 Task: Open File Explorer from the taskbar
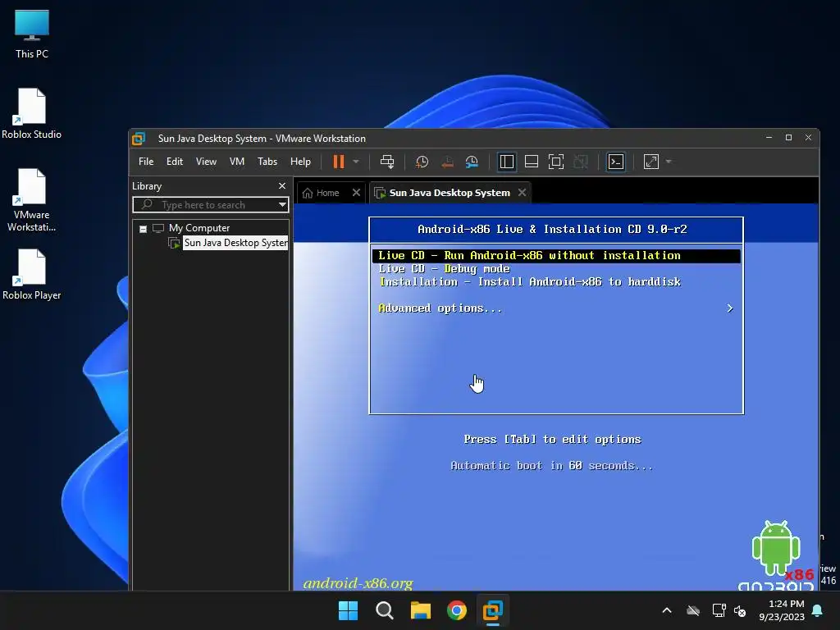click(x=421, y=610)
